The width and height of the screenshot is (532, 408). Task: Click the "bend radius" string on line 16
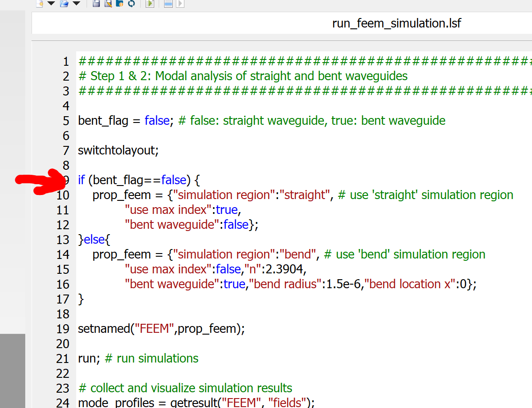tap(286, 284)
